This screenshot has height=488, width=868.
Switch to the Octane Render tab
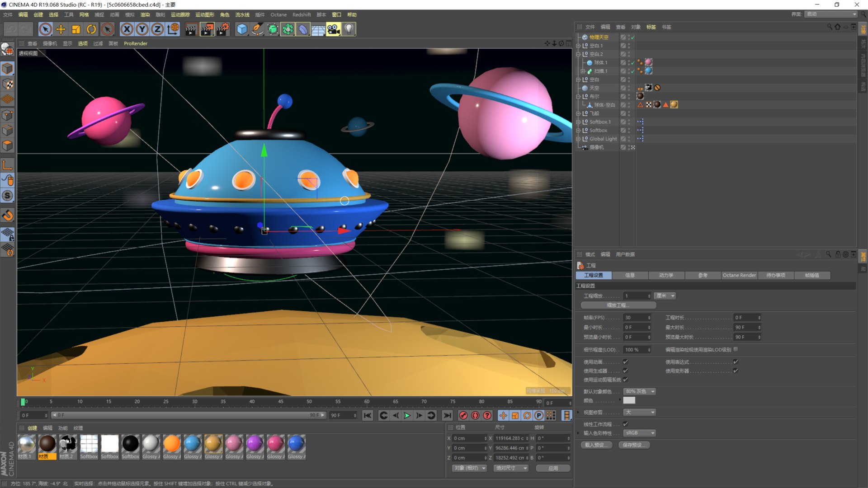pyautogui.click(x=739, y=275)
